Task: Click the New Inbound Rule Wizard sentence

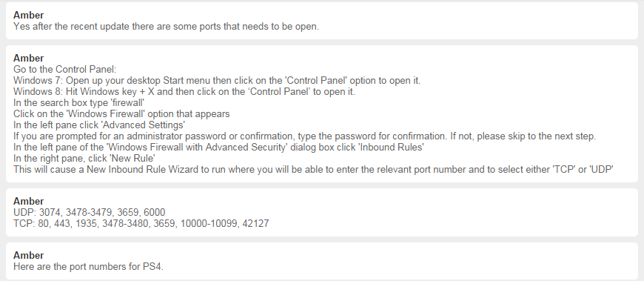Action: coord(313,169)
